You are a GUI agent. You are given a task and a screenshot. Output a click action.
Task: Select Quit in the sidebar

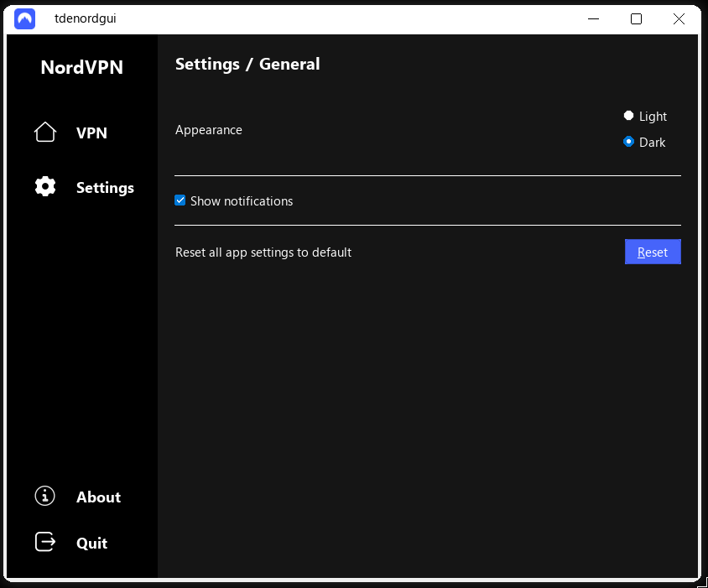92,543
